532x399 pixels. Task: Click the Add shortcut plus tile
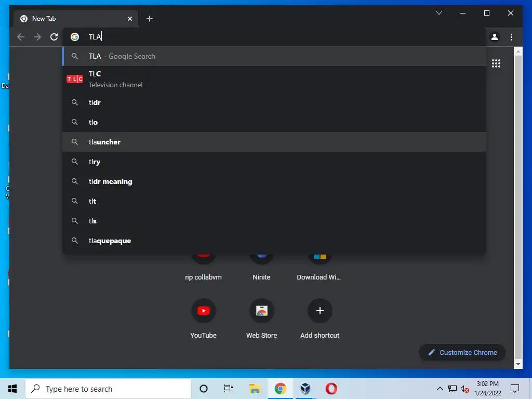(x=320, y=318)
